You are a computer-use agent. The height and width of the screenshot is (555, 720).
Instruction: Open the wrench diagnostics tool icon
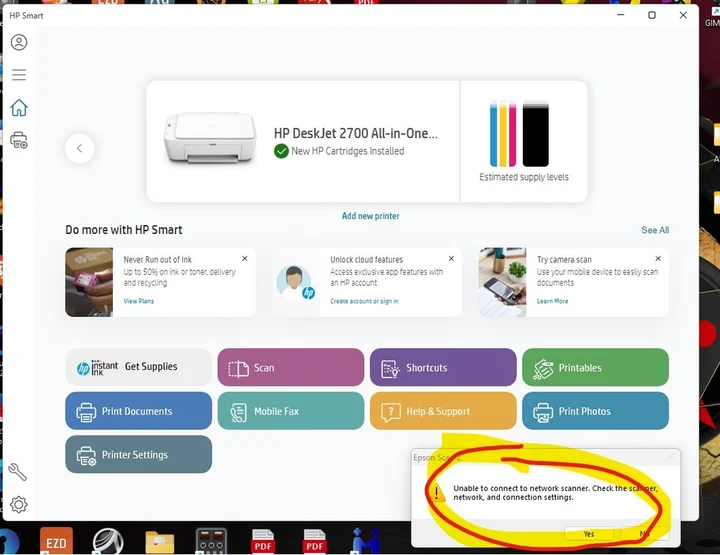pyautogui.click(x=18, y=472)
